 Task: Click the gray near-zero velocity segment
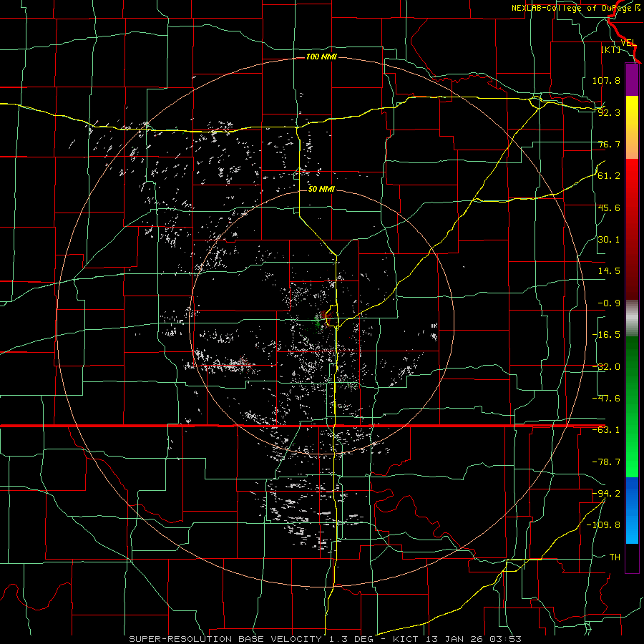pos(632,318)
